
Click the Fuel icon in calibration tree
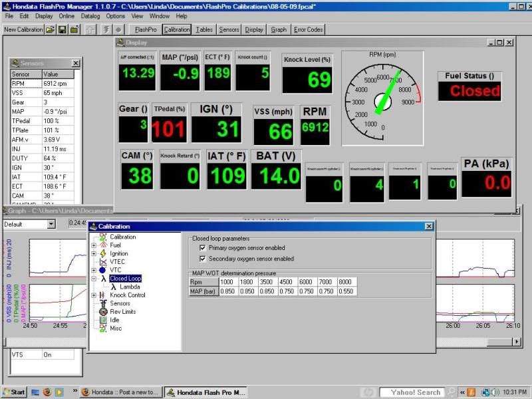[x=103, y=245]
